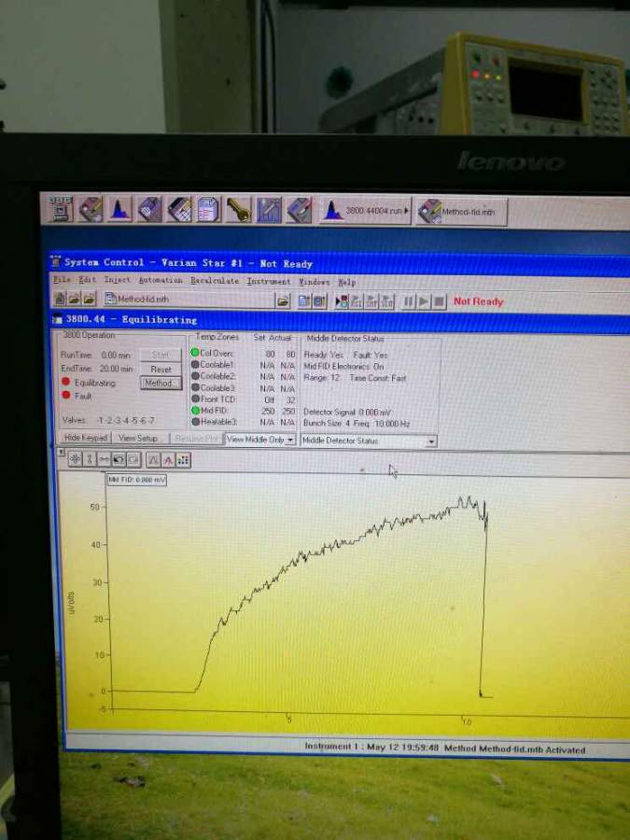Click the red peak chart toolbar icon

(x=168, y=459)
